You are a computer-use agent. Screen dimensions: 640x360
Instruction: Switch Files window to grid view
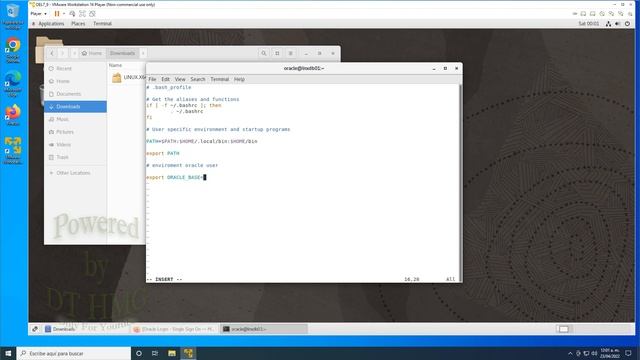277,53
